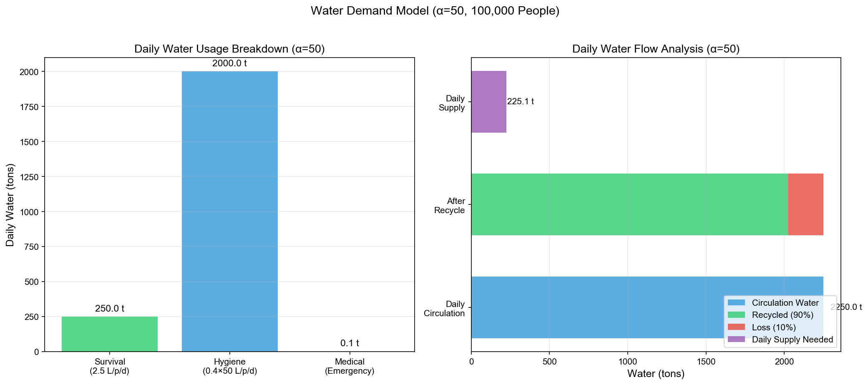Click the 225.1 t Daily Supply label

[521, 102]
